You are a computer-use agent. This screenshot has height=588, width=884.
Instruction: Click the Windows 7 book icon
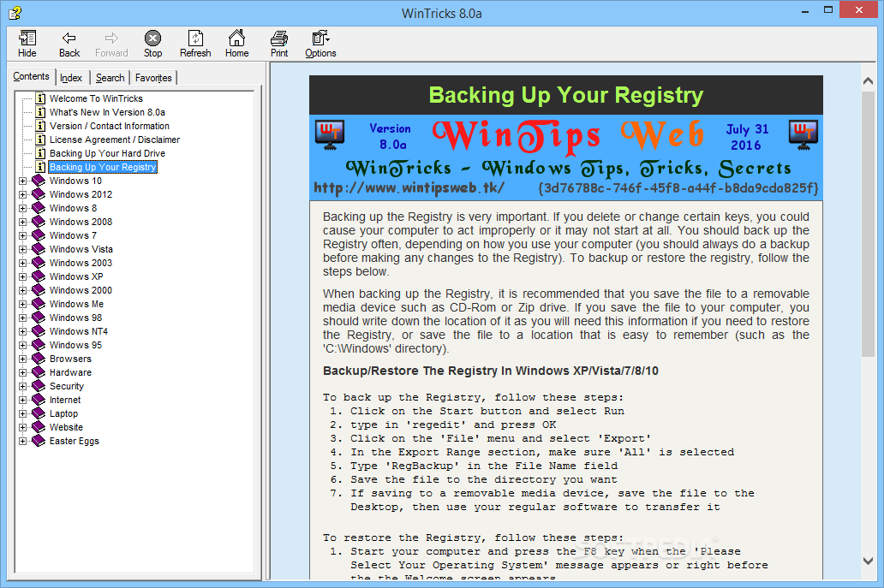39,235
